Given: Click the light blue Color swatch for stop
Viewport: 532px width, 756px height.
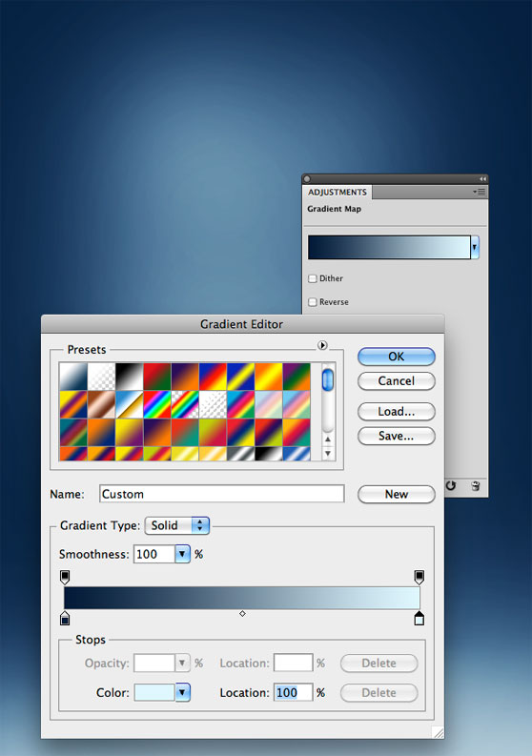Looking at the screenshot, I should tap(154, 692).
